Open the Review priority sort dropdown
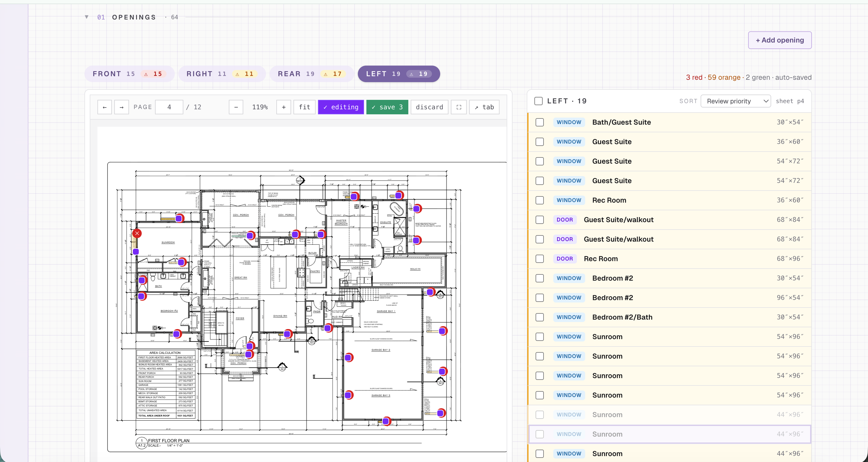 click(735, 101)
